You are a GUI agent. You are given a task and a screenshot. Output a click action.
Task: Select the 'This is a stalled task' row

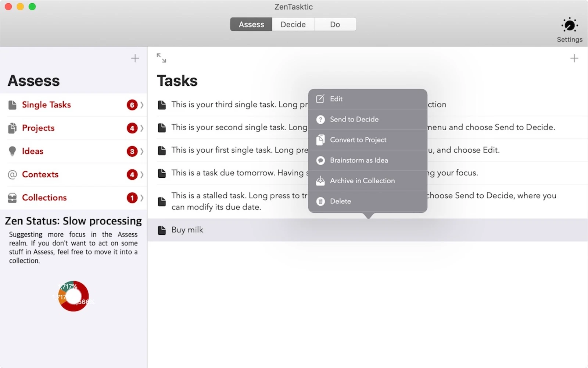(x=367, y=201)
